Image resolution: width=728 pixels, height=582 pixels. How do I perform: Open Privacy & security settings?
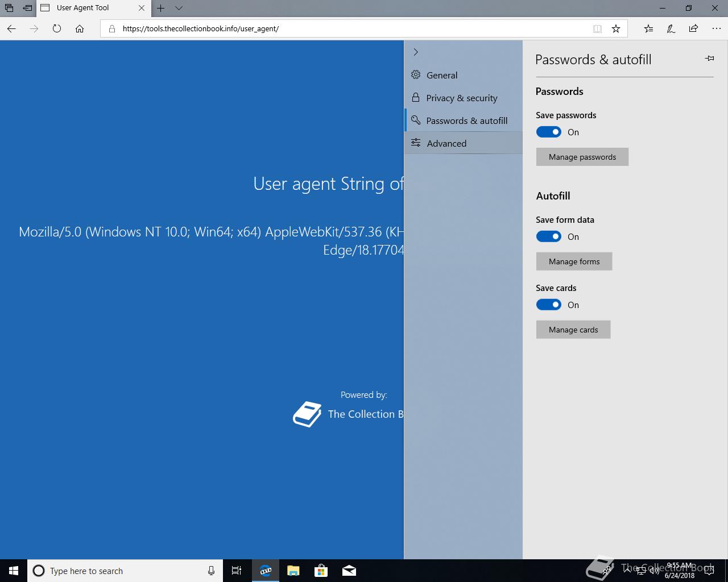464,98
